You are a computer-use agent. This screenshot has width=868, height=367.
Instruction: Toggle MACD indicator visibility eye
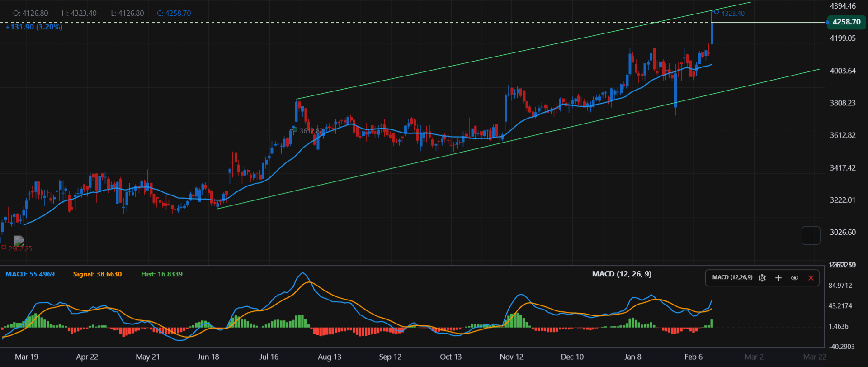click(795, 278)
